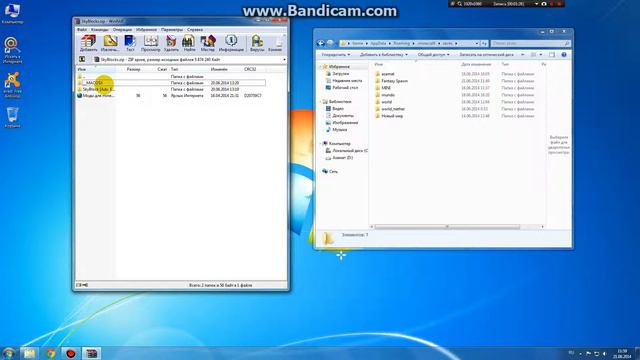640x360 pixels.
Task: Select Недавние места in Explorer sidebar
Action: point(347,81)
